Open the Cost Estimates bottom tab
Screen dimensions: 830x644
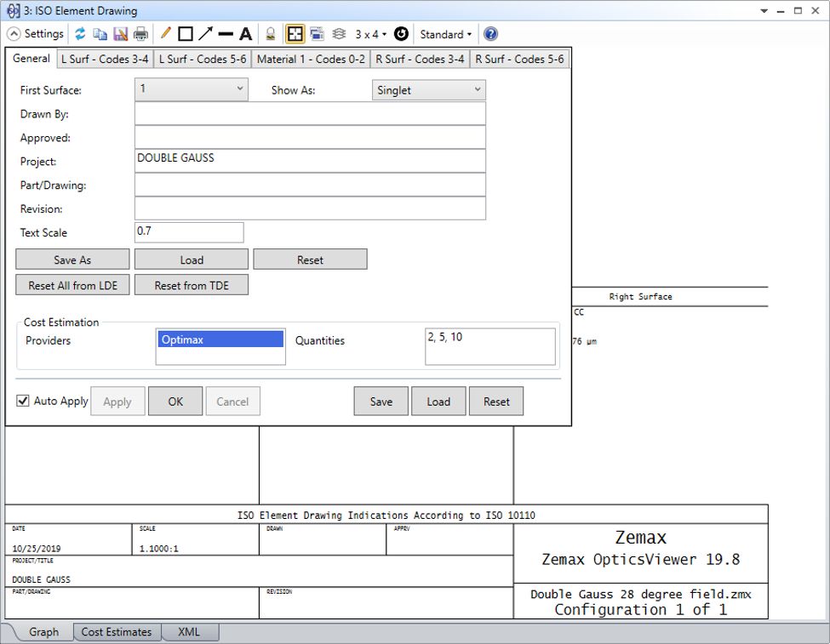click(117, 632)
